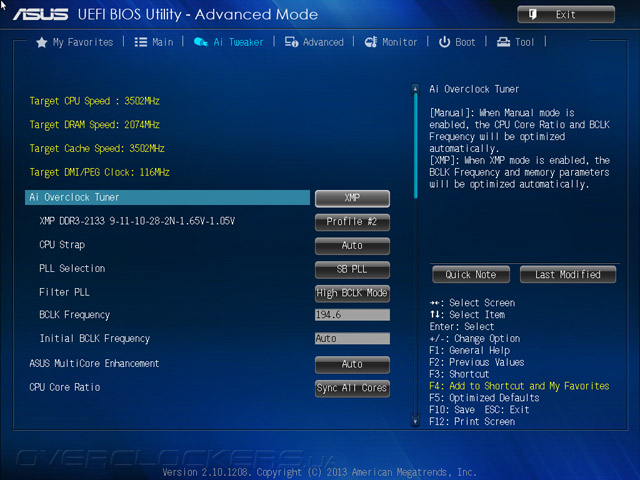The width and height of the screenshot is (640, 480).
Task: Click Target DMI/PEG Clock: 116MHz text
Action: point(100,172)
